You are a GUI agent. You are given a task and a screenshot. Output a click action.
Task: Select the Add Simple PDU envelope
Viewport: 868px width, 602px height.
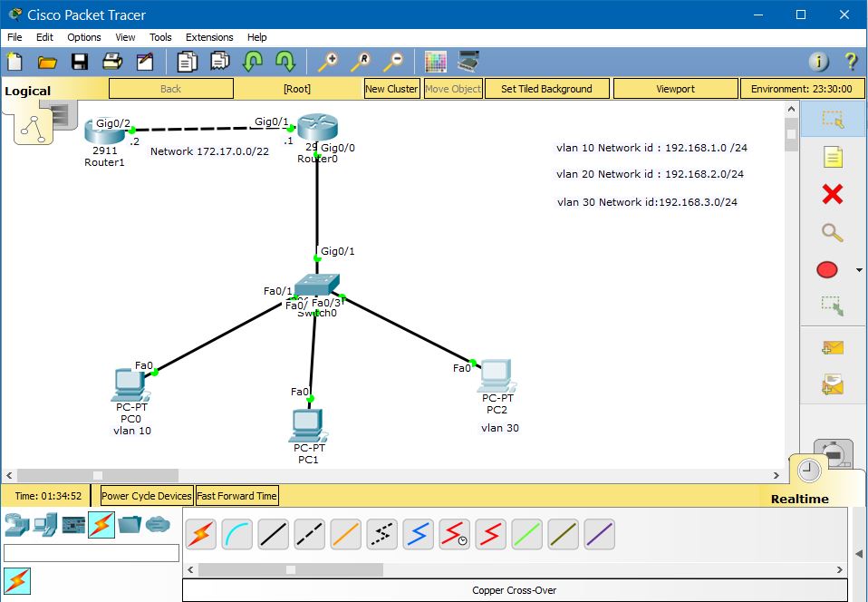[x=833, y=348]
